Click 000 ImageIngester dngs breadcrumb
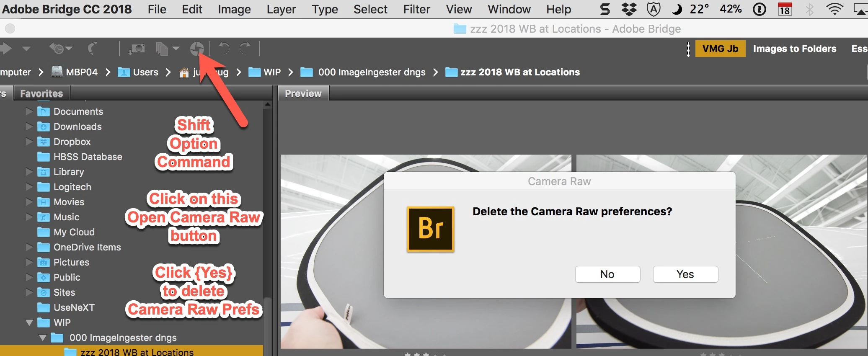 363,72
